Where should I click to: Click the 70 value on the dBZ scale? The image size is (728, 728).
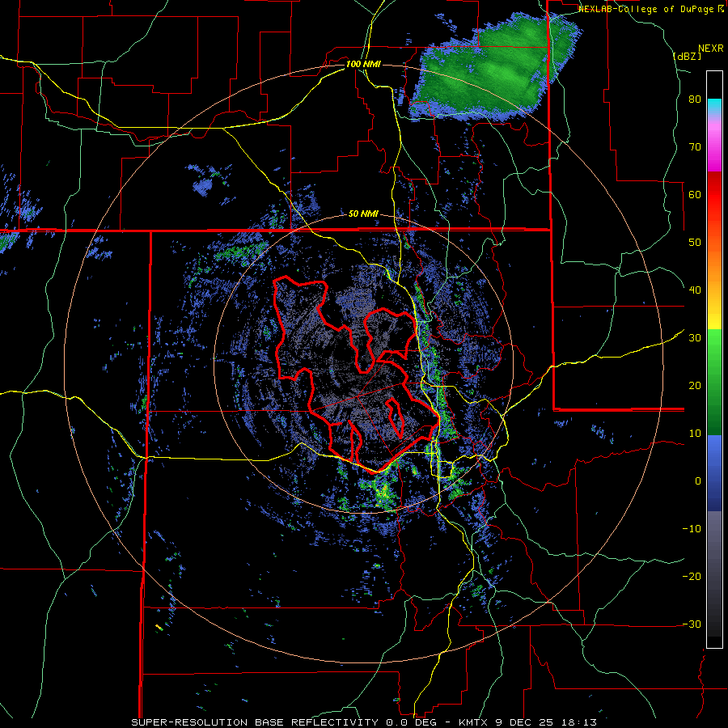[x=695, y=146]
